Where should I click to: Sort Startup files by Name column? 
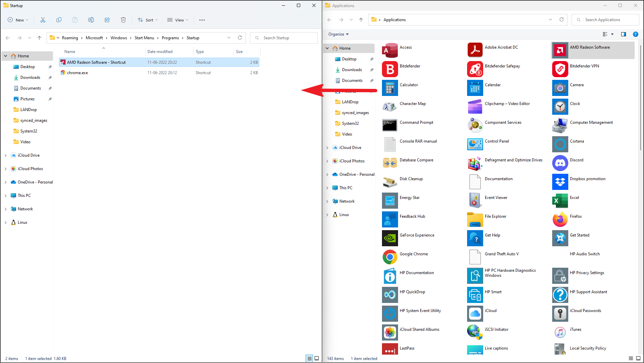70,52
